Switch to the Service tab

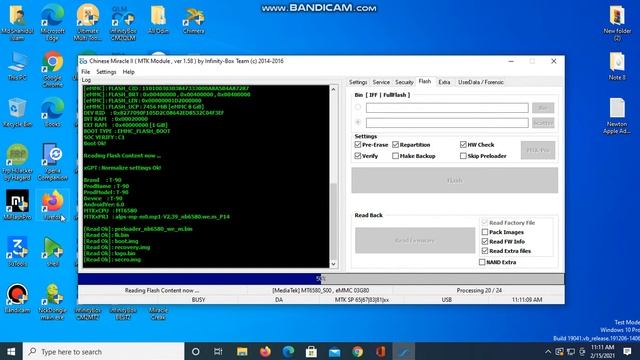(381, 82)
